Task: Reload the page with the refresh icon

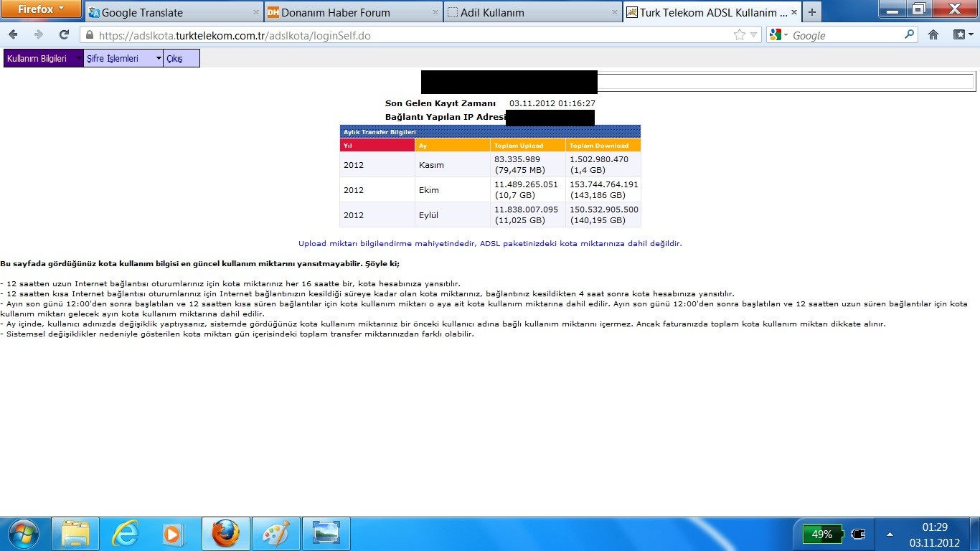Action: tap(64, 34)
